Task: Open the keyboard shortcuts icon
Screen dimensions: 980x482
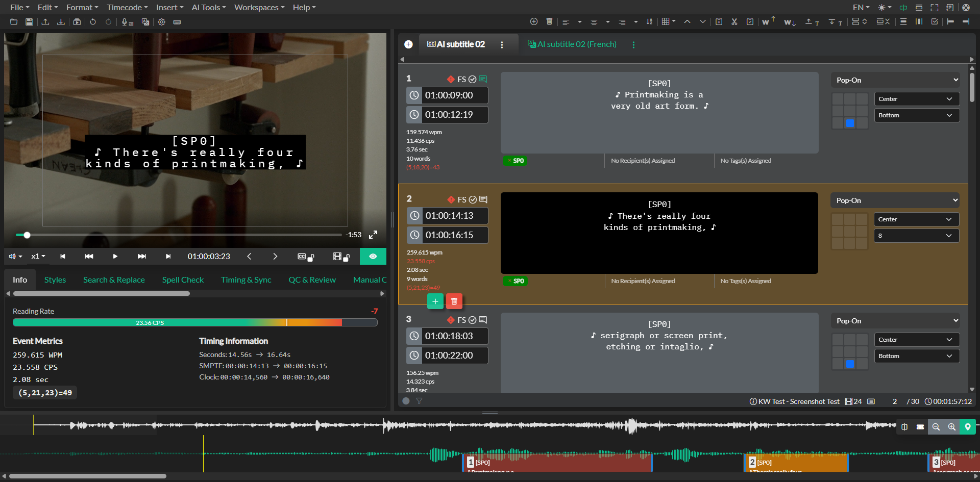Action: pos(177,22)
